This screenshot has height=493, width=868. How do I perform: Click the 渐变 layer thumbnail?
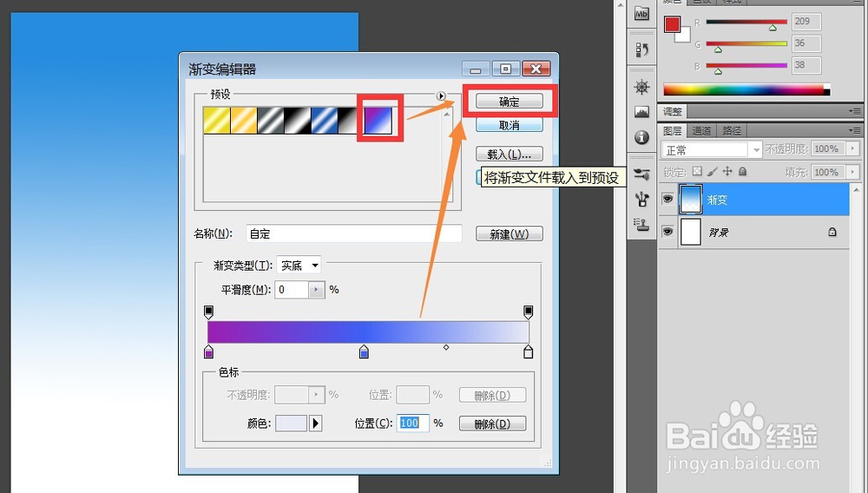(x=690, y=199)
